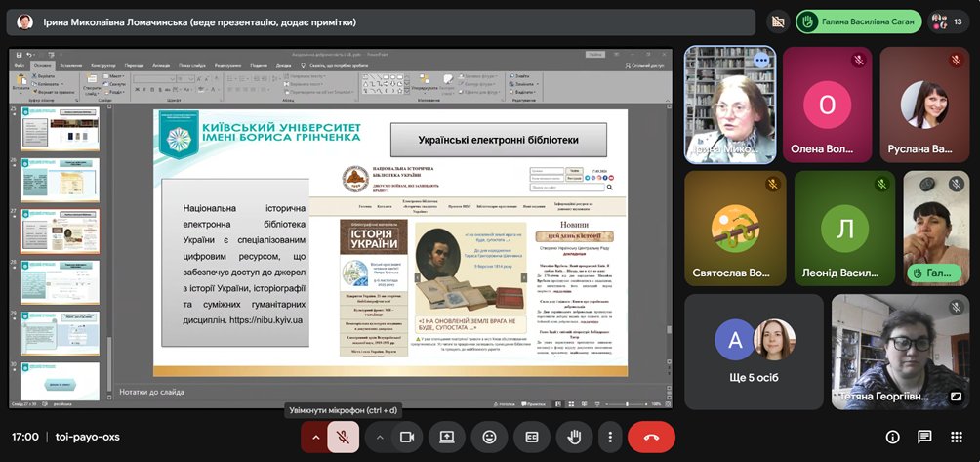Open the activities grid icon

pos(956,437)
